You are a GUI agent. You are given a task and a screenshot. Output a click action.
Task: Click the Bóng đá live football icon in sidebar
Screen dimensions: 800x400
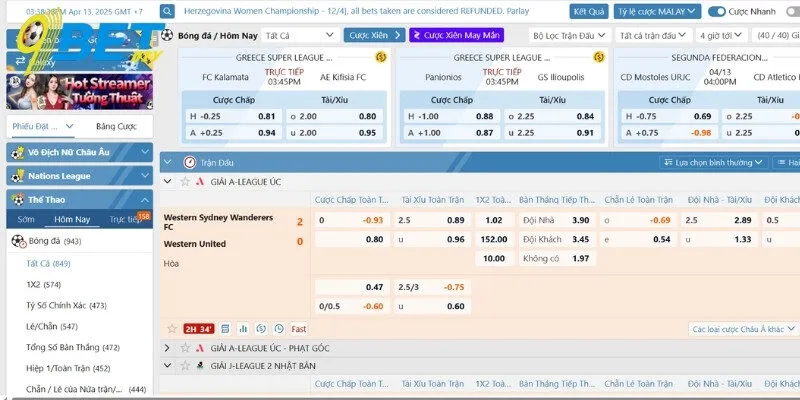18,241
